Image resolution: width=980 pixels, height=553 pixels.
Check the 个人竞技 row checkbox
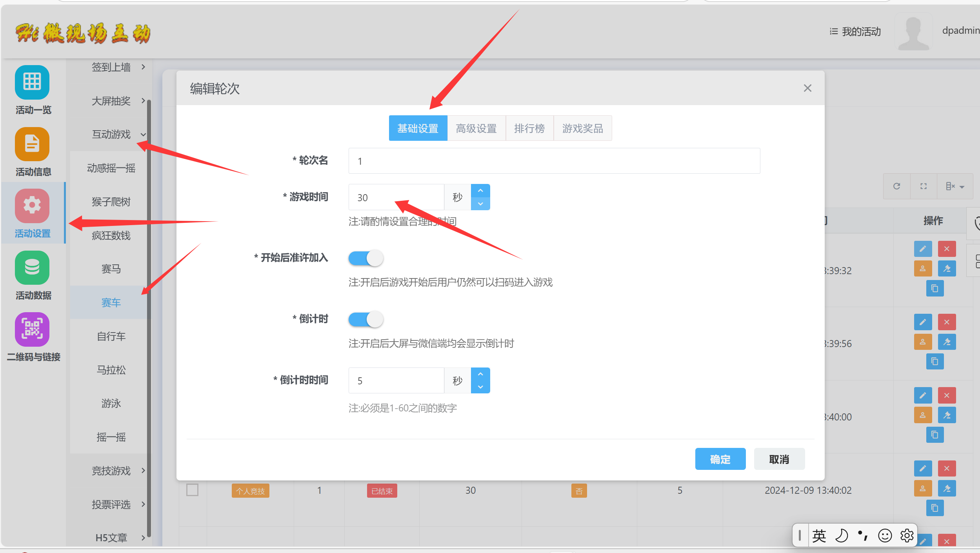coord(192,490)
